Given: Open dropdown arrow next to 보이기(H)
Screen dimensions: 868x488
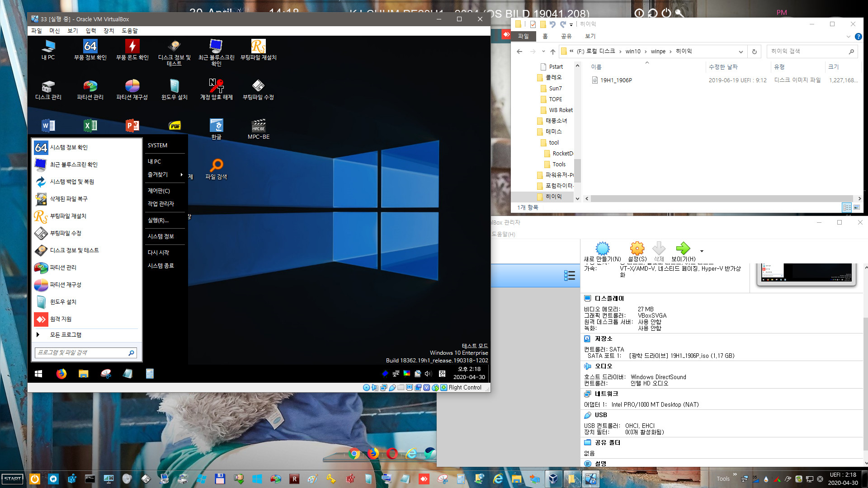Looking at the screenshot, I should [x=702, y=251].
